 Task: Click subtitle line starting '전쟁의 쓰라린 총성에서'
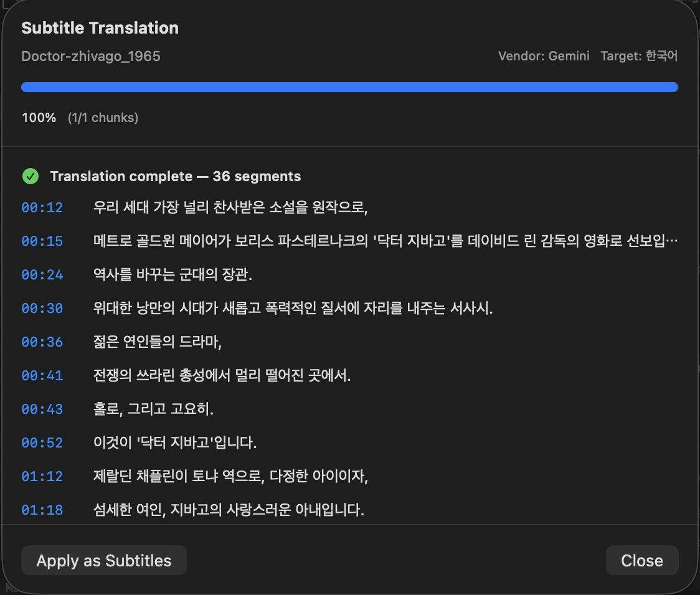click(x=222, y=375)
